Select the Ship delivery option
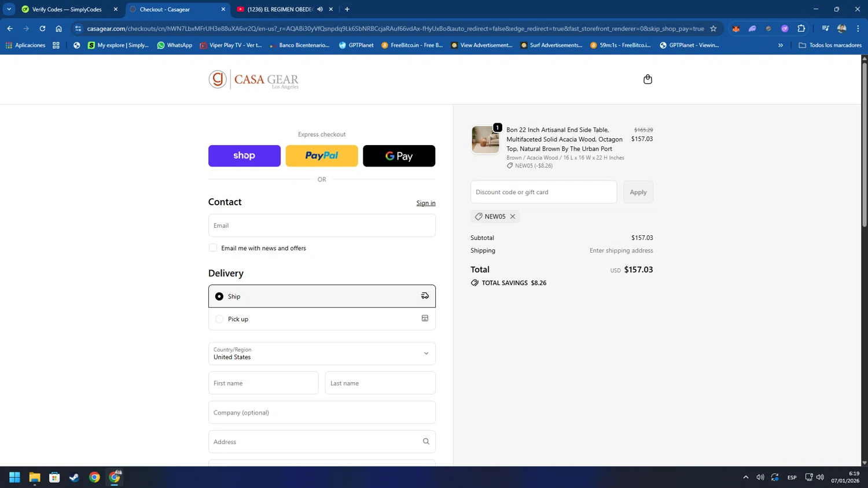This screenshot has width=868, height=488. point(322,296)
